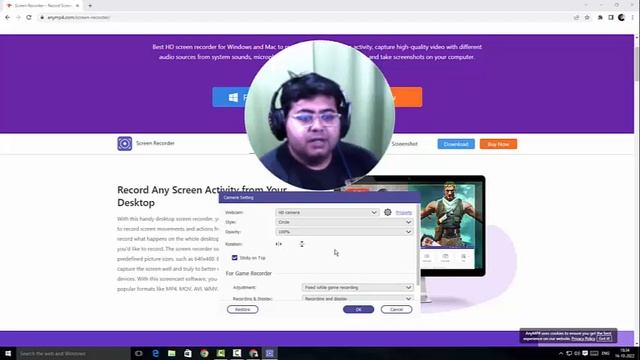The width and height of the screenshot is (640, 360).
Task: Open File Explorer from the taskbar
Action: point(172,353)
